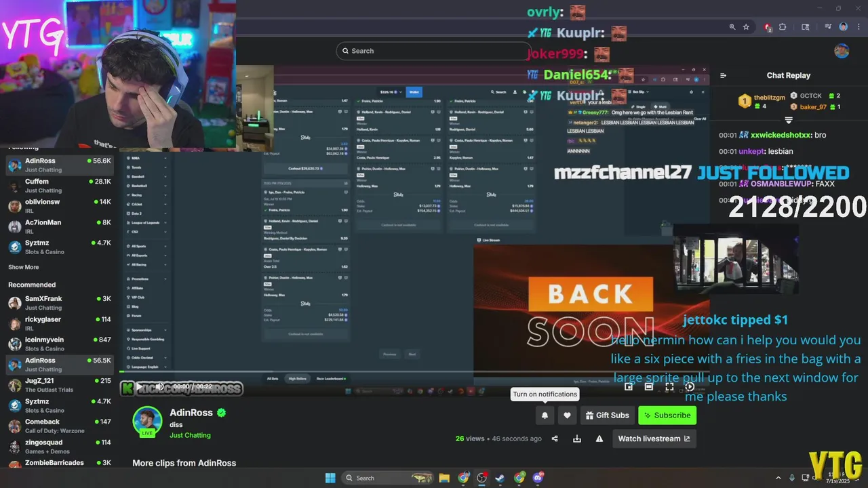Open iceinmyvein in the Recommended list
Viewport: 868px width, 488px height.
(60, 344)
